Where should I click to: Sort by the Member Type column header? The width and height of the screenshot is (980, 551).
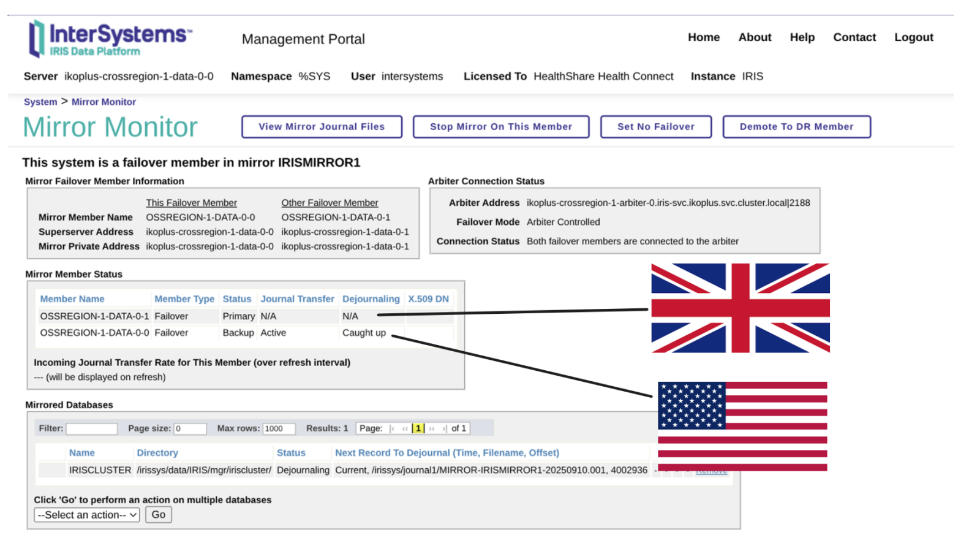[x=184, y=299]
